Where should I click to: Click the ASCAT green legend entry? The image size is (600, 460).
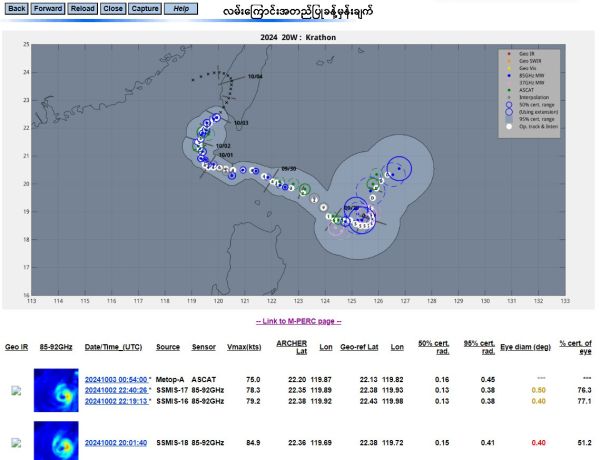coord(521,90)
